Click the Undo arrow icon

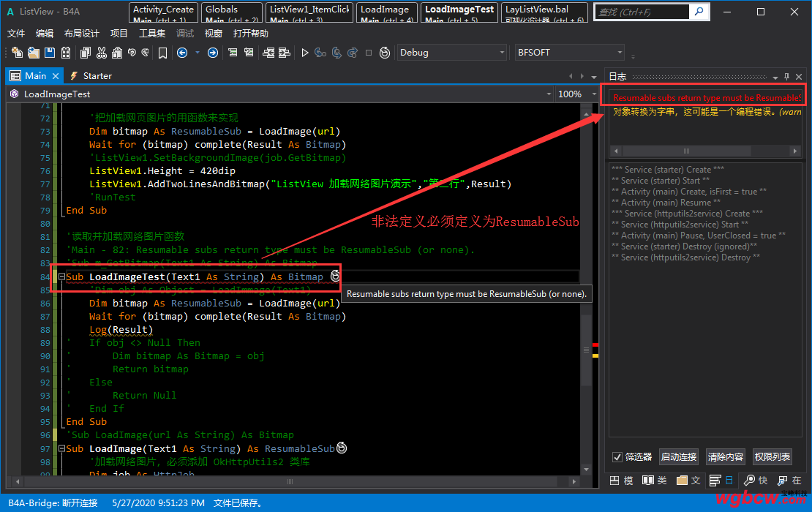pyautogui.click(x=132, y=52)
